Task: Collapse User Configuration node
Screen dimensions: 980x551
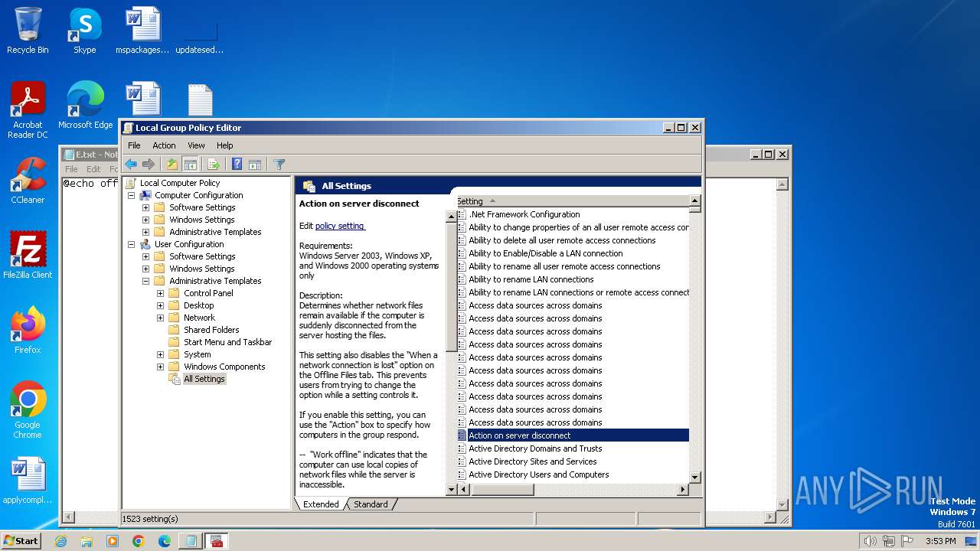Action: (131, 244)
